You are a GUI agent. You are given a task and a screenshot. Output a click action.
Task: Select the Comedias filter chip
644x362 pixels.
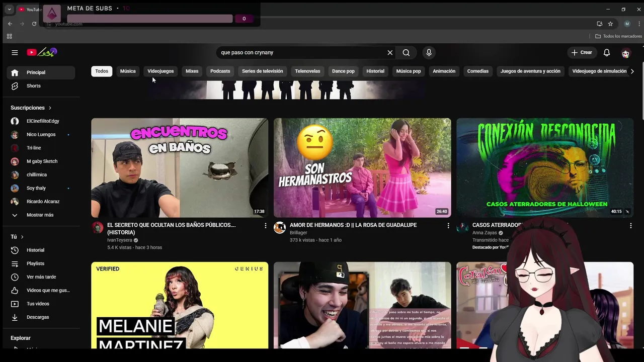(478, 71)
